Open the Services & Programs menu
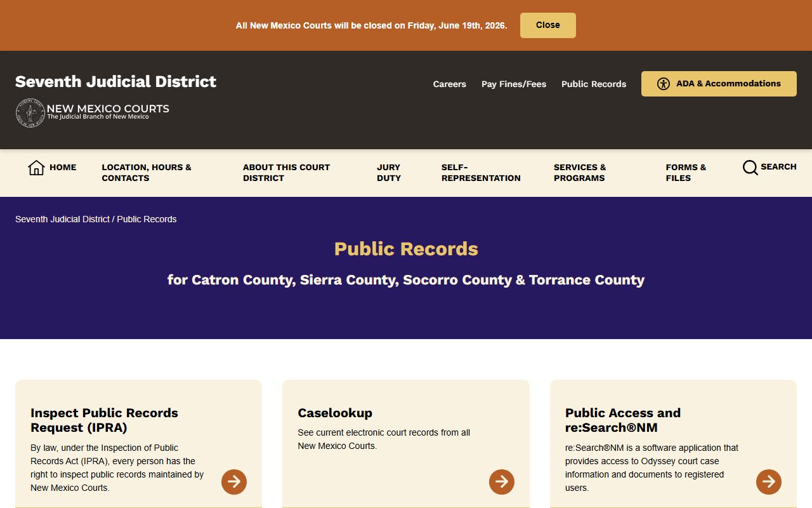The height and width of the screenshot is (508, 812). coord(580,173)
